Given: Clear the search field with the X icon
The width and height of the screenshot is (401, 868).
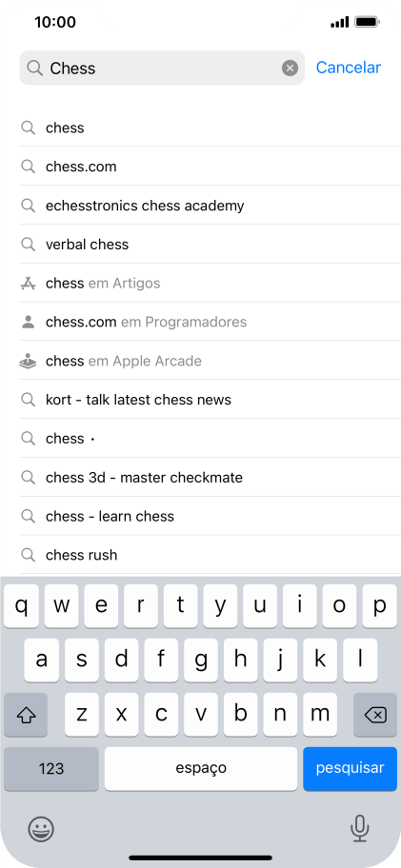Looking at the screenshot, I should (290, 69).
